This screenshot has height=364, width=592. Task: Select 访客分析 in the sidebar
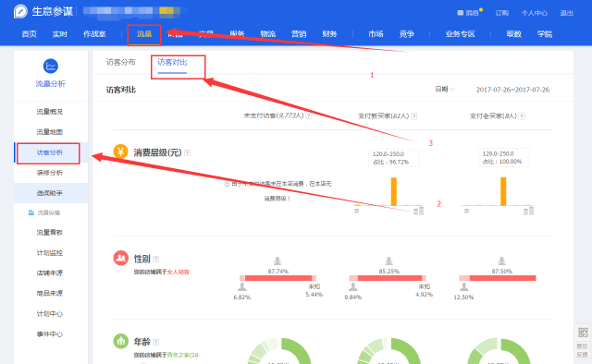(50, 152)
